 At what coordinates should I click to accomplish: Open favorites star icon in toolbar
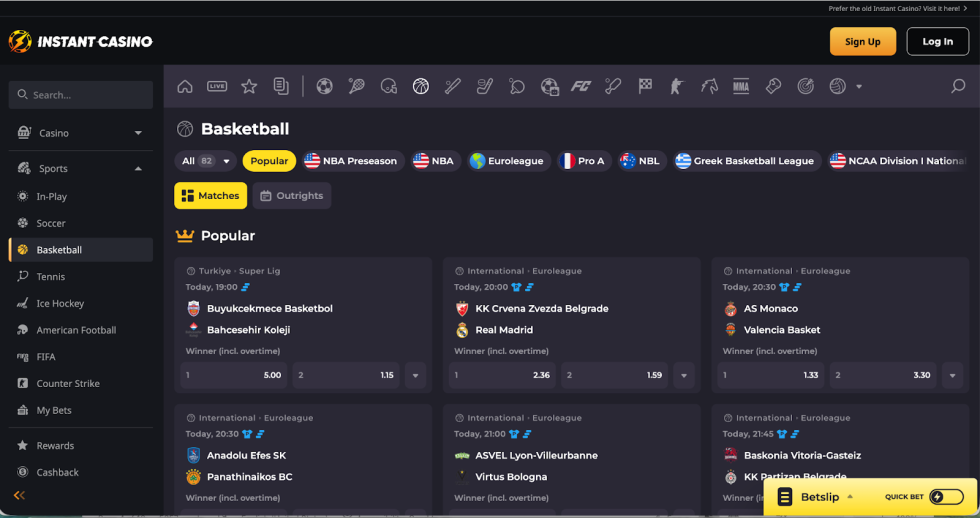[x=249, y=86]
